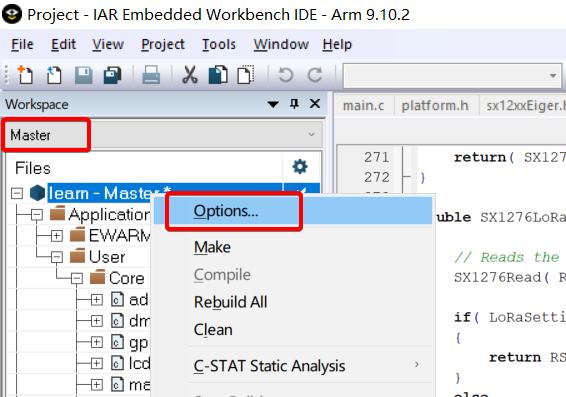This screenshot has height=397, width=566.
Task: Open the Tools menu
Action: coord(219,44)
